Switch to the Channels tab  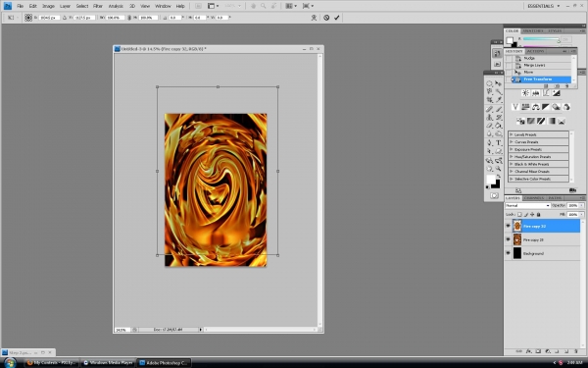(534, 198)
